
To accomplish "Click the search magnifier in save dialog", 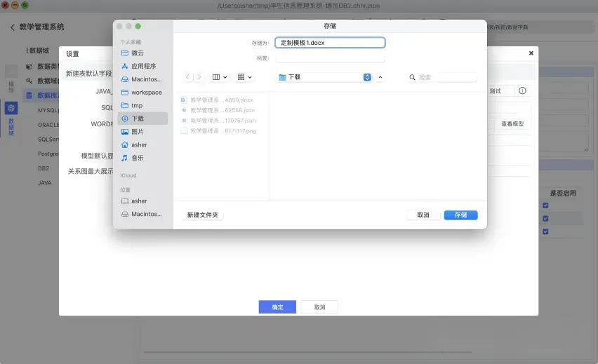I will tap(413, 77).
